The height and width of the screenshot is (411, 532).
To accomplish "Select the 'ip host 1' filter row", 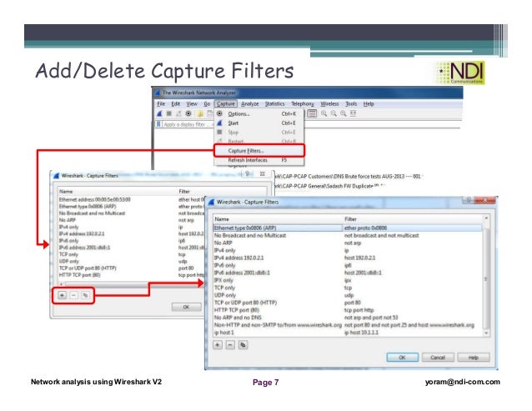I will pyautogui.click(x=348, y=333).
